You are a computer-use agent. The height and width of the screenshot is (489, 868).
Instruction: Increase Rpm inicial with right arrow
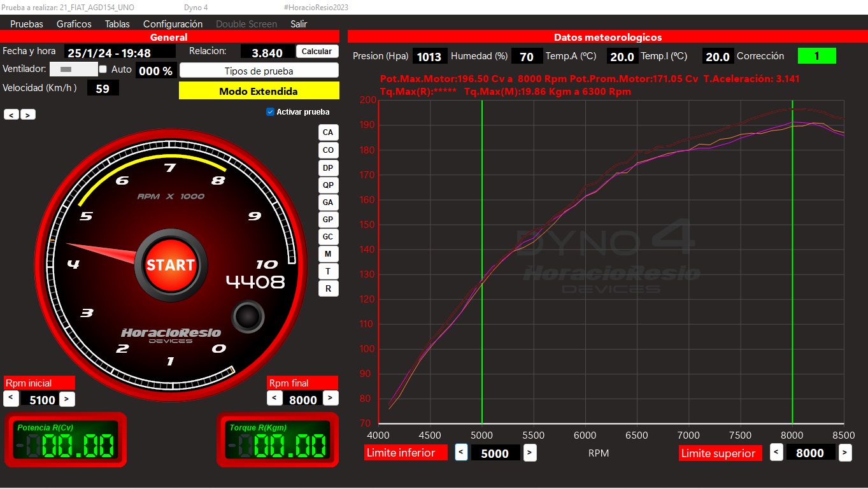click(67, 399)
